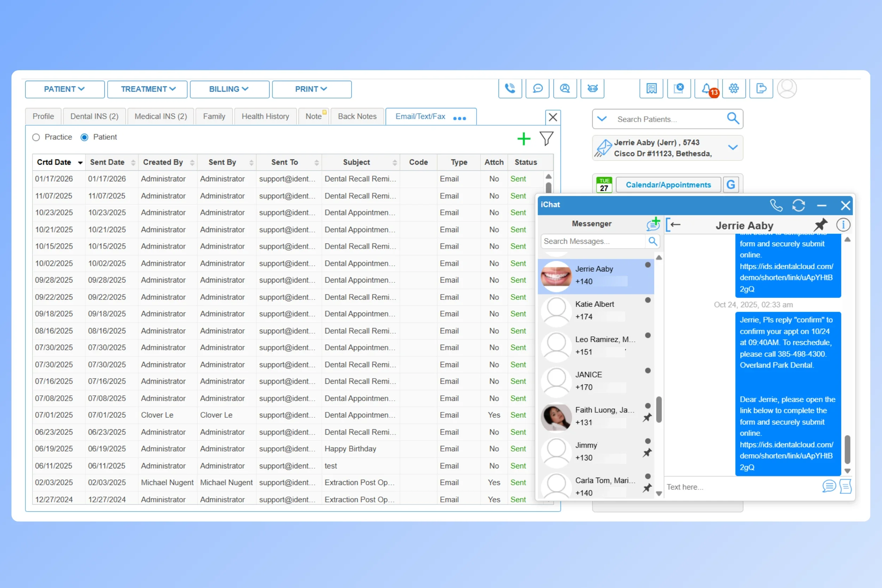Switch to the Health History tab
The image size is (882, 588).
(x=265, y=116)
